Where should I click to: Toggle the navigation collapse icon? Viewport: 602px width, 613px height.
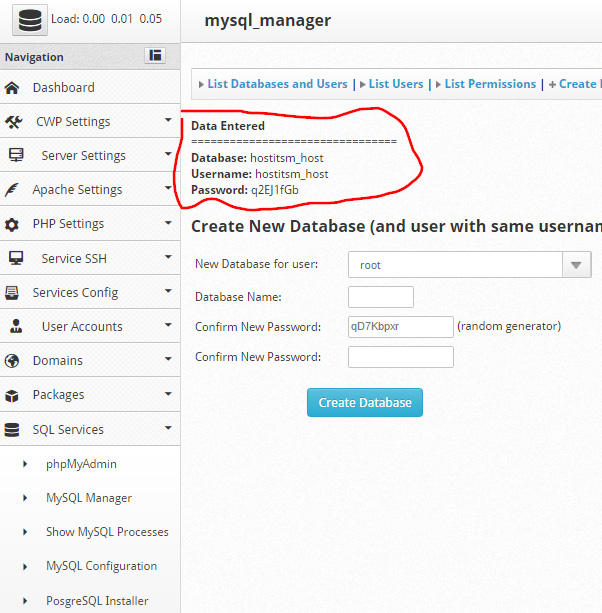coord(155,56)
